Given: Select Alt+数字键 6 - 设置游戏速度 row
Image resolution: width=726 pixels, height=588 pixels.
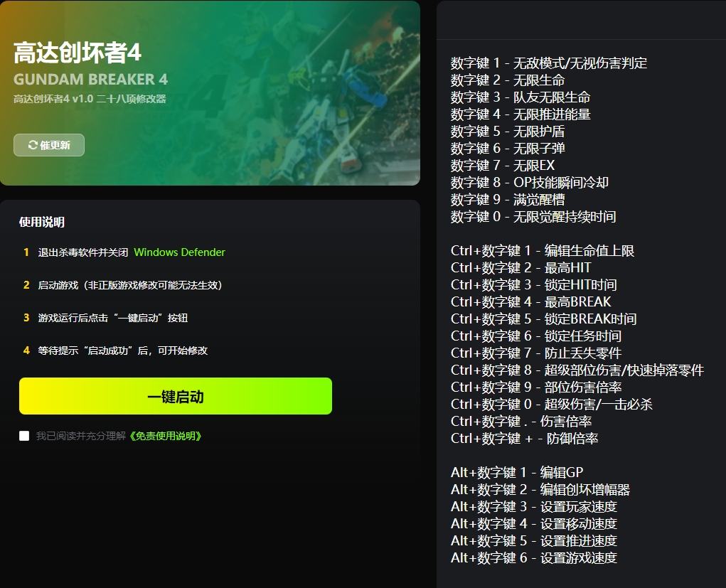Looking at the screenshot, I should 534,558.
